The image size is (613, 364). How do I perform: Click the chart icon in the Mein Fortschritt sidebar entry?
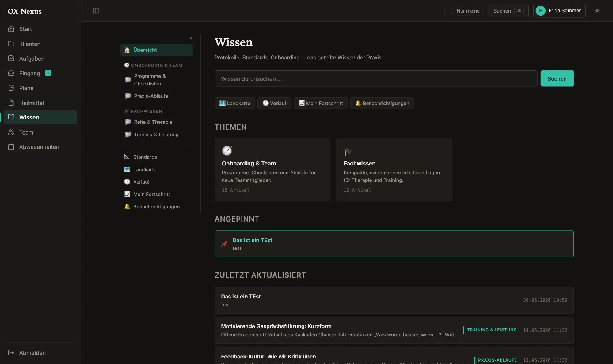[127, 194]
